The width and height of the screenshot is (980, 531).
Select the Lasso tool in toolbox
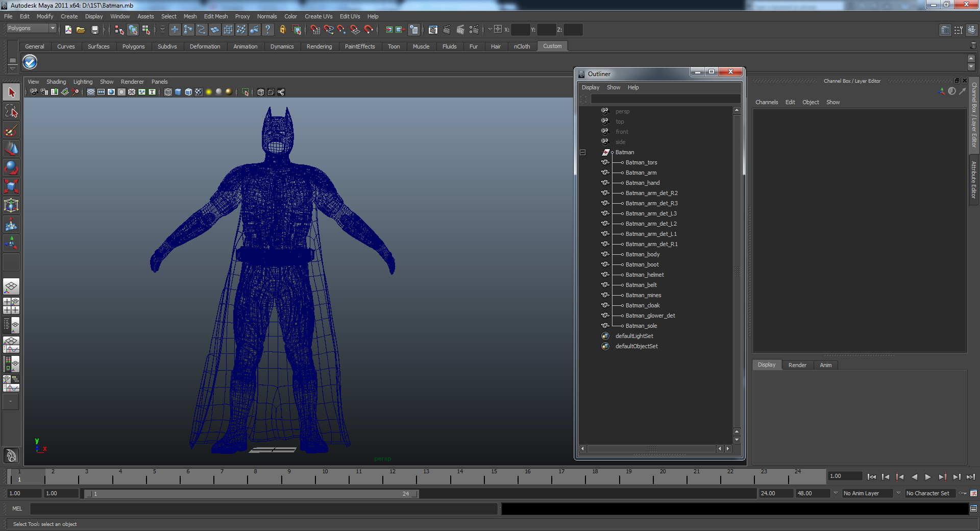pyautogui.click(x=11, y=111)
